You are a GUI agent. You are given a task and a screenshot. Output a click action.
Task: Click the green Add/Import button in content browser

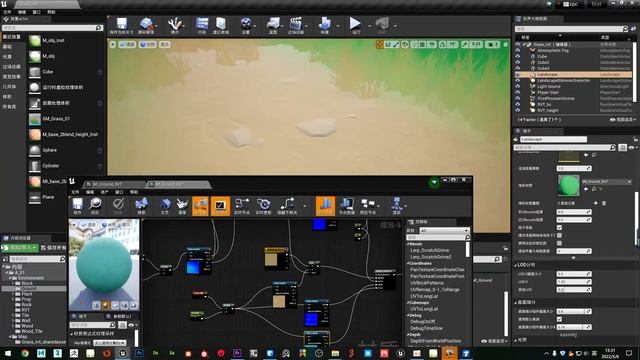[20, 248]
